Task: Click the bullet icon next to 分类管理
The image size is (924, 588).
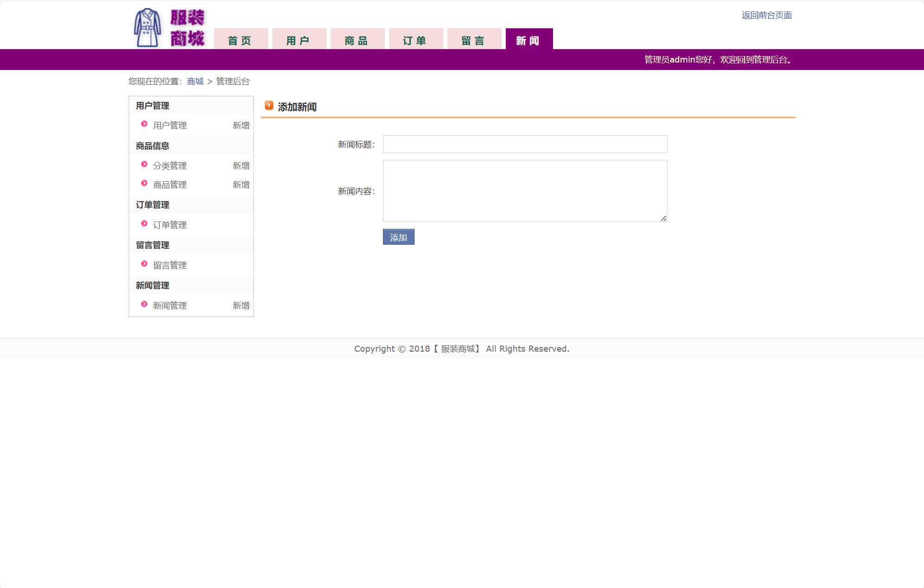Action: tap(144, 164)
